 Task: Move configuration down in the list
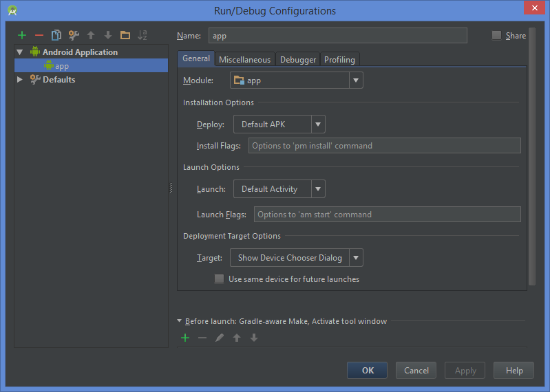click(108, 35)
